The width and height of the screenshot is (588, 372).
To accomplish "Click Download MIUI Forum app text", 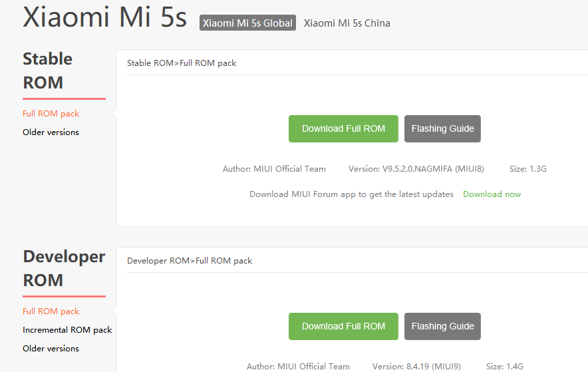I will pyautogui.click(x=351, y=194).
